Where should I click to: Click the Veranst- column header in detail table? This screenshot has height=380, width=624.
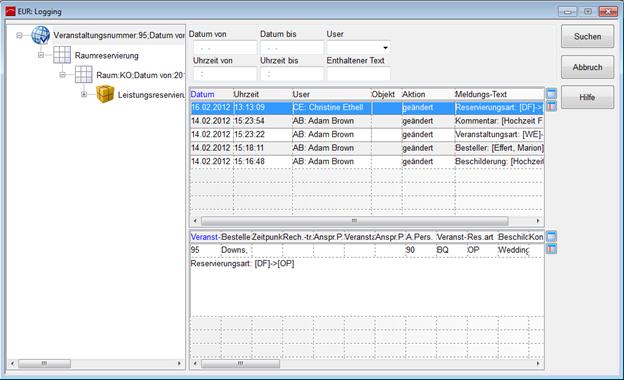(x=205, y=237)
